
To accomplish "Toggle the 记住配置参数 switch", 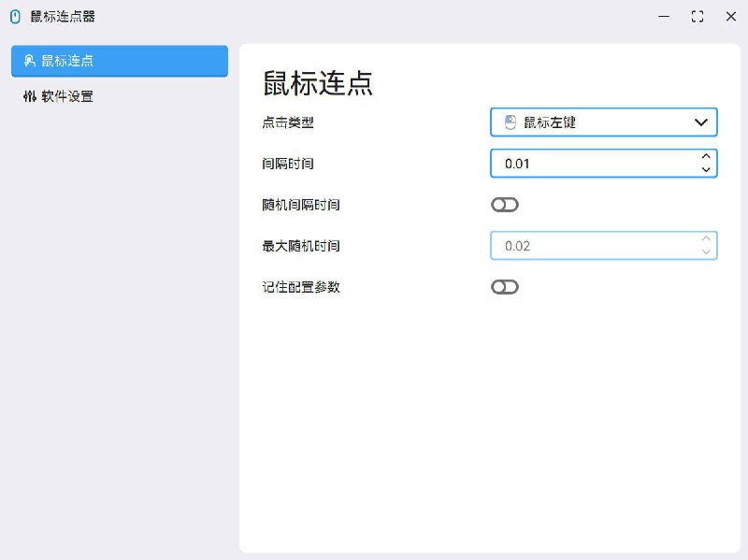I will (x=505, y=287).
